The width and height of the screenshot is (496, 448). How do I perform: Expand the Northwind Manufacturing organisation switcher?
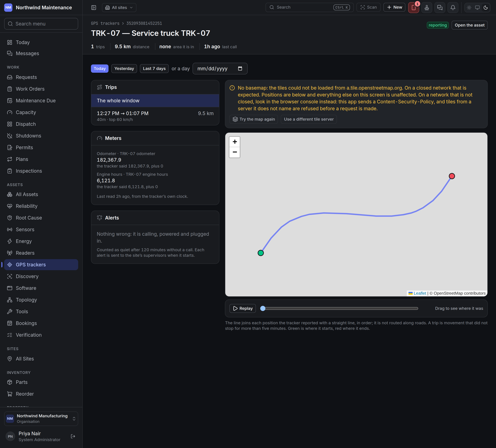(x=41, y=419)
